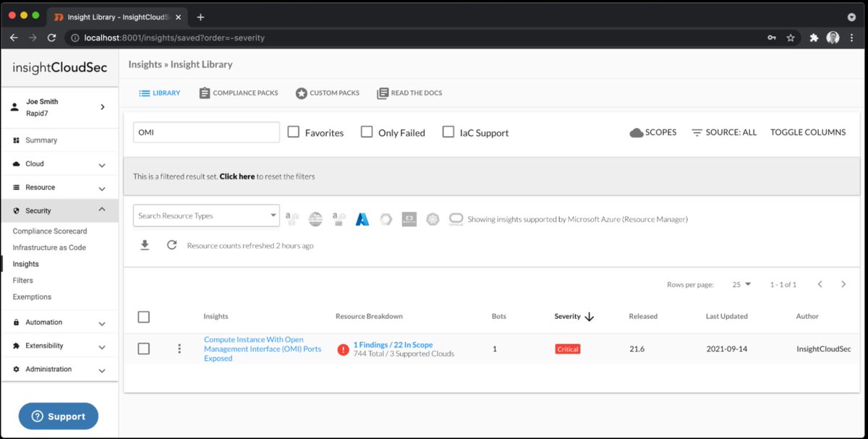Open the browser profile avatar
The image size is (868, 439).
(x=833, y=38)
